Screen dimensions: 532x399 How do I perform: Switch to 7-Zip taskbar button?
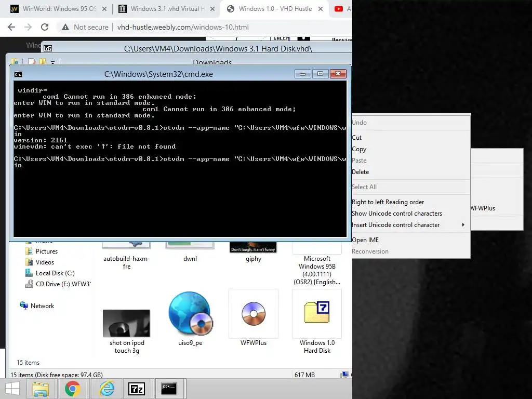tap(137, 389)
